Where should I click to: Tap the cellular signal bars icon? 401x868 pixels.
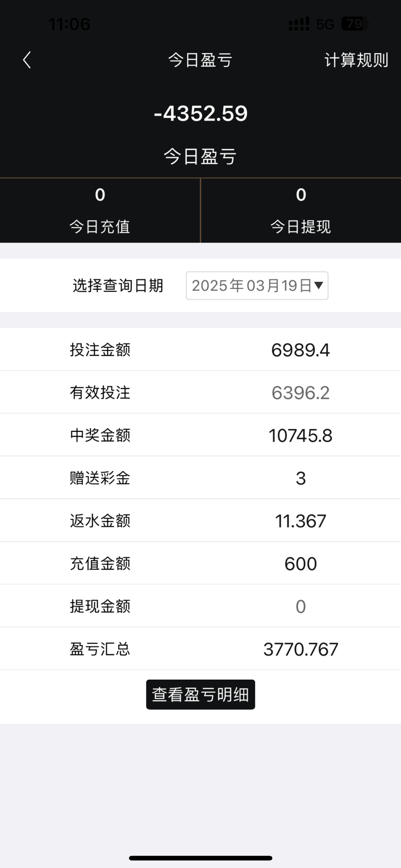(299, 24)
